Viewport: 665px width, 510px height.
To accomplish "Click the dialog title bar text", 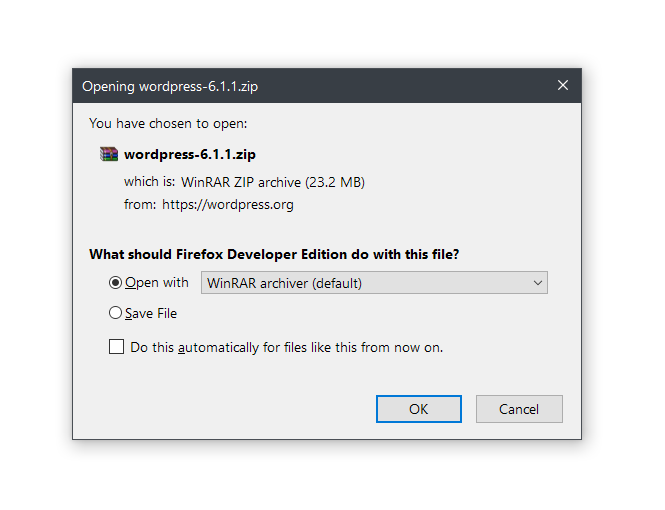I will click(x=170, y=86).
